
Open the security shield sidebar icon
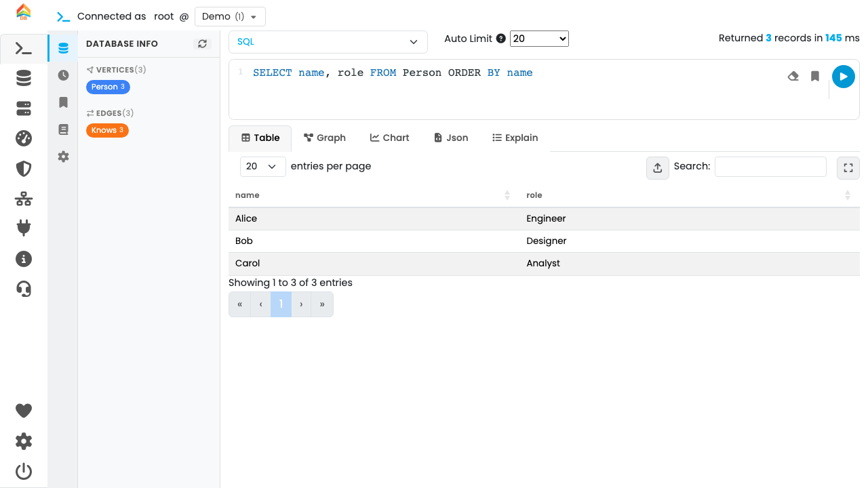point(24,169)
